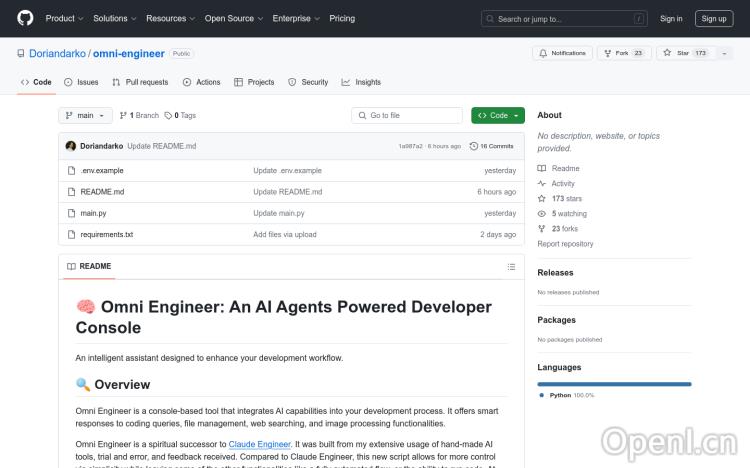Open the 16 Commits history
This screenshot has width=750, height=468.
(x=493, y=146)
